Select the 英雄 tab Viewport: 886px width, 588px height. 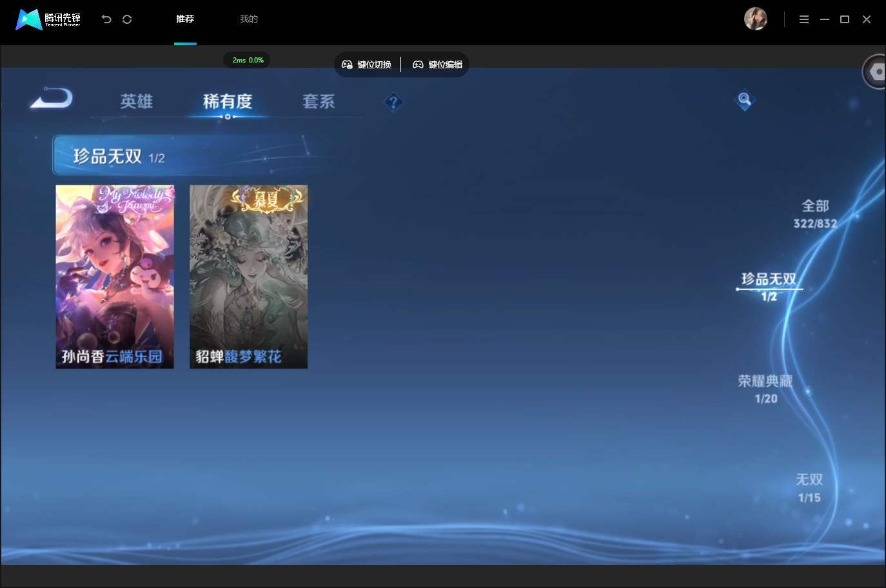[x=137, y=101]
